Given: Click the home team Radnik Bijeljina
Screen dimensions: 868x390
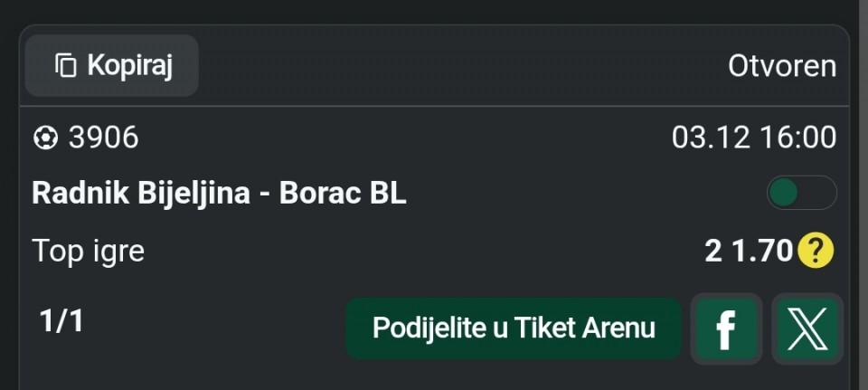Looking at the screenshot, I should (140, 194).
